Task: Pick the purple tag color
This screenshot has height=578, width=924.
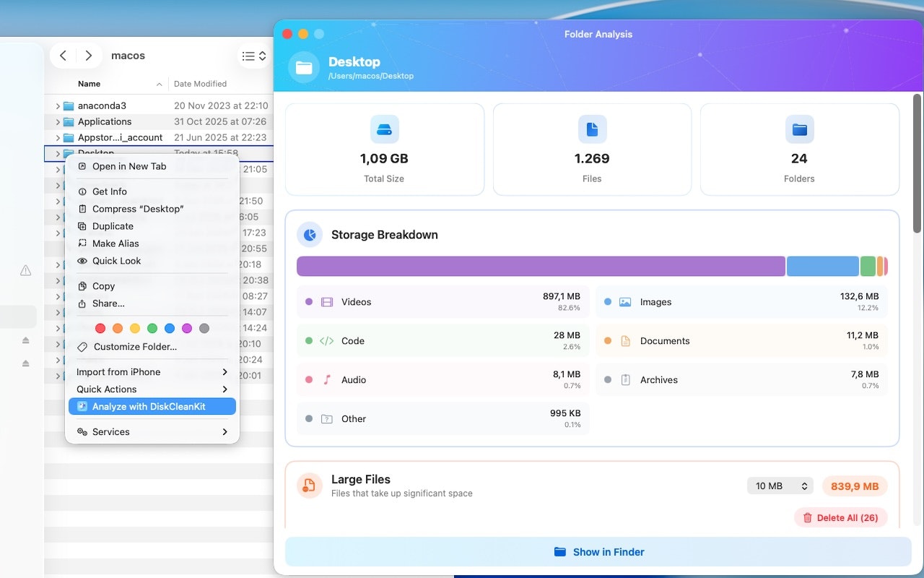Action: 187,328
